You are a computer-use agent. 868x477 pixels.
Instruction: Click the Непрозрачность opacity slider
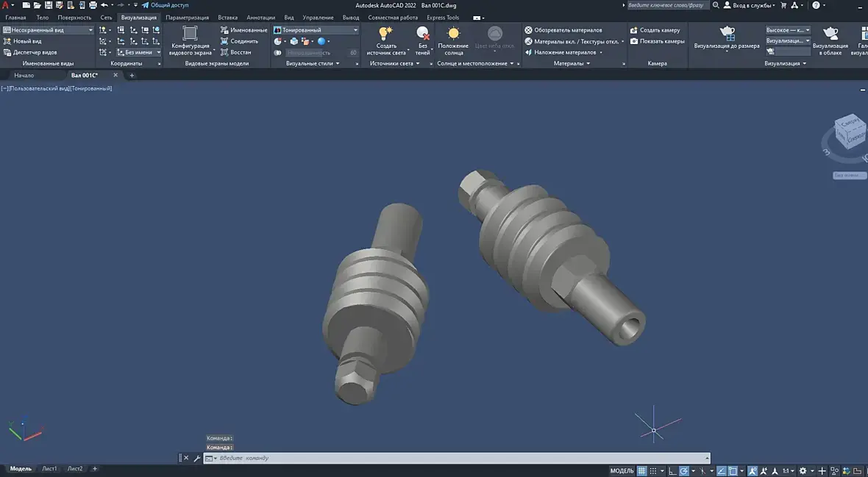point(309,53)
